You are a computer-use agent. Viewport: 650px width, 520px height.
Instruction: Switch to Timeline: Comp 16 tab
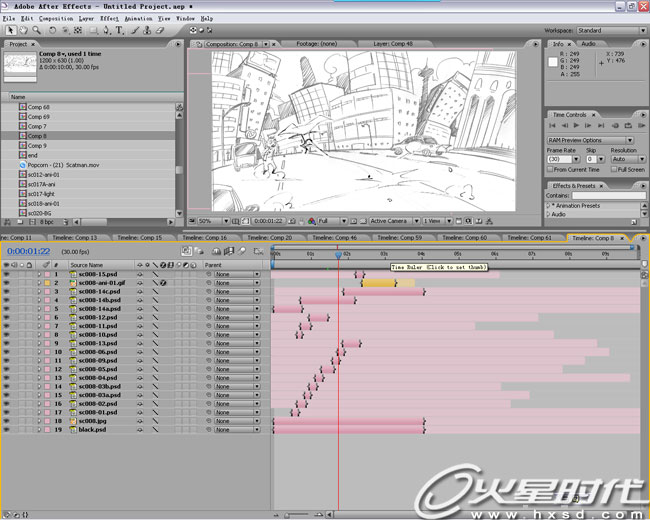[204, 238]
